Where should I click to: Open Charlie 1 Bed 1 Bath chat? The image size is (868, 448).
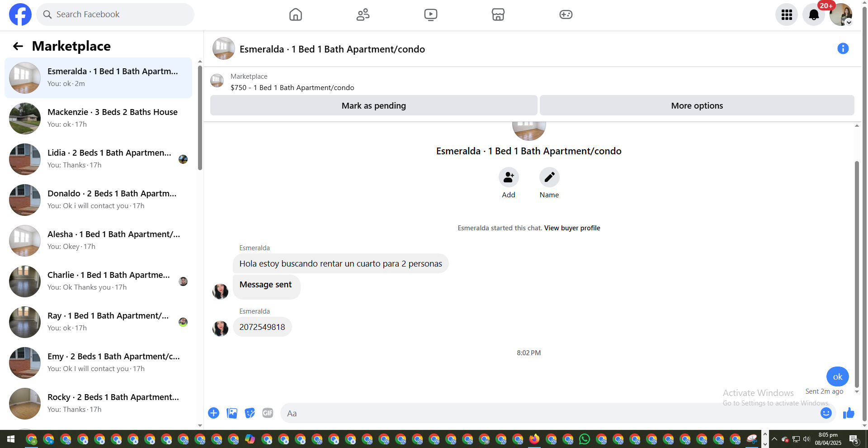click(98, 281)
